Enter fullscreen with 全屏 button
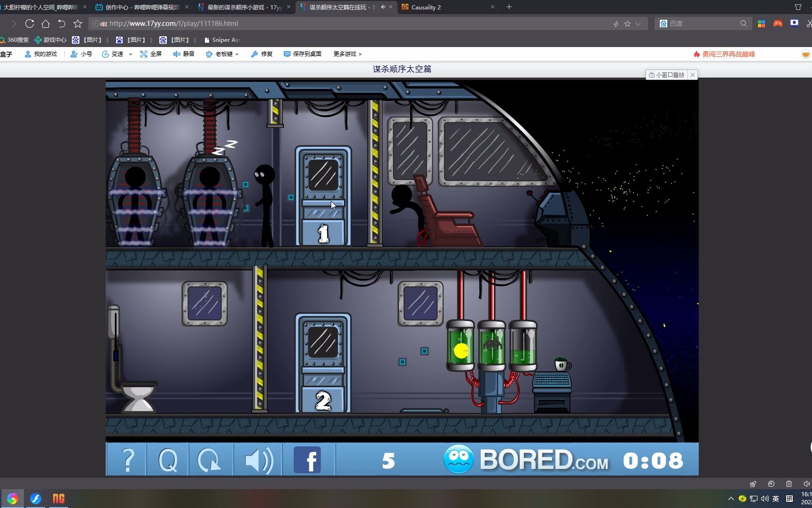This screenshot has width=812, height=508. pos(151,54)
